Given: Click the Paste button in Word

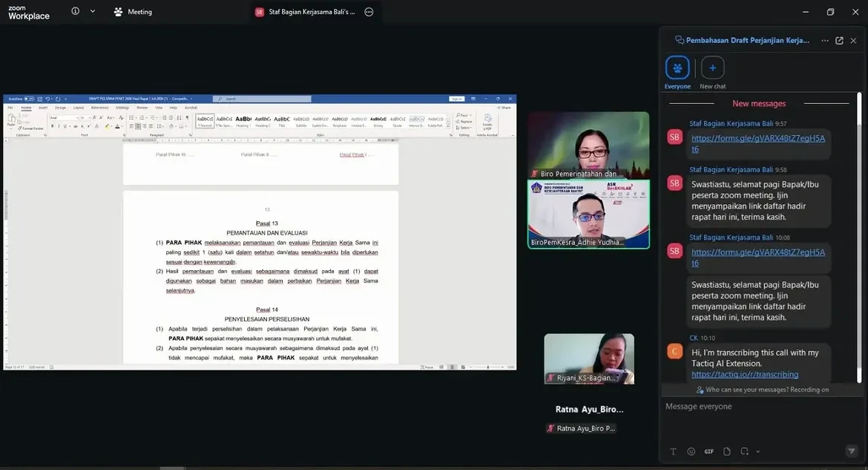Looking at the screenshot, I should [x=11, y=121].
